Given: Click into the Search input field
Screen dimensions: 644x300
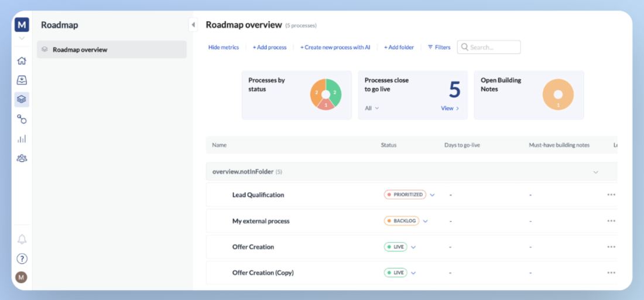Looking at the screenshot, I should [489, 47].
